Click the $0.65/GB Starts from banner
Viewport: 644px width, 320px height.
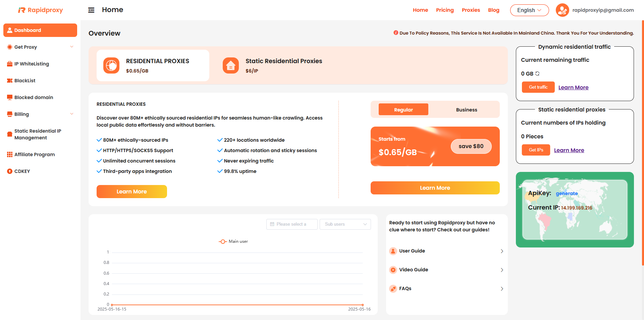435,146
